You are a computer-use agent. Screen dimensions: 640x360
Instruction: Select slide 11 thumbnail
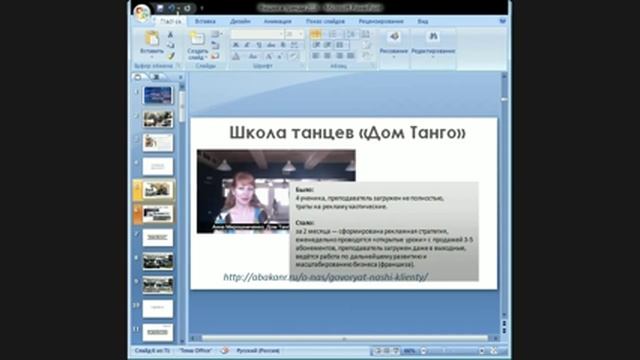[x=158, y=332]
